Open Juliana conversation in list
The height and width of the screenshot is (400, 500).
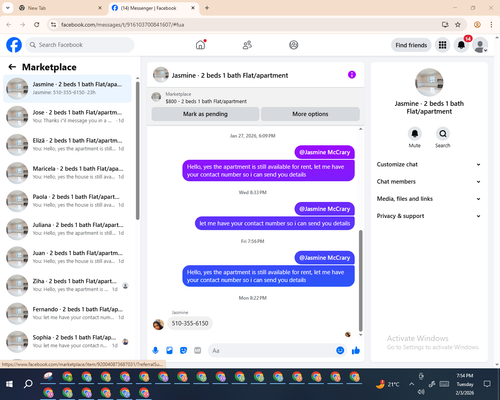coord(68,229)
